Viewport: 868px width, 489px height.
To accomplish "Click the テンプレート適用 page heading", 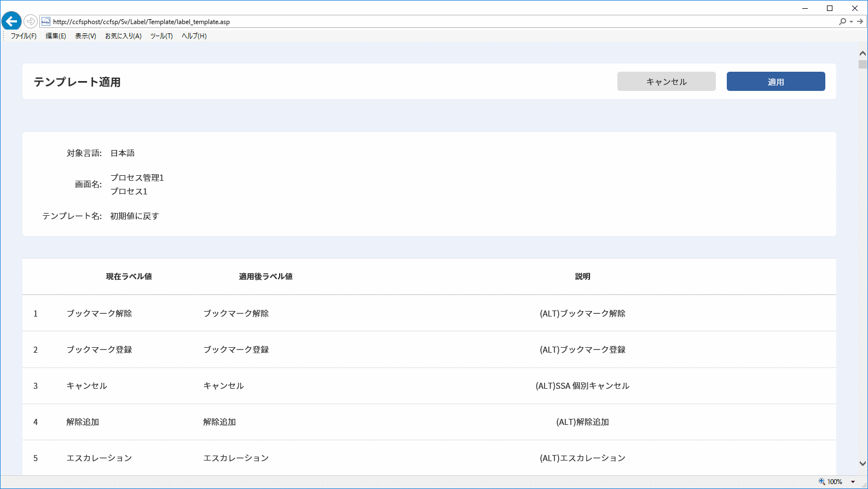I will coord(77,82).
